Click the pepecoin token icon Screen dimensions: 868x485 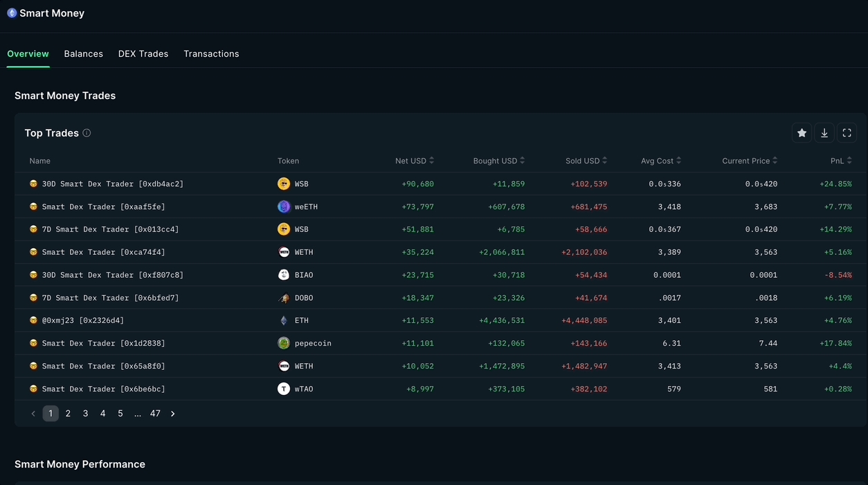click(x=284, y=343)
